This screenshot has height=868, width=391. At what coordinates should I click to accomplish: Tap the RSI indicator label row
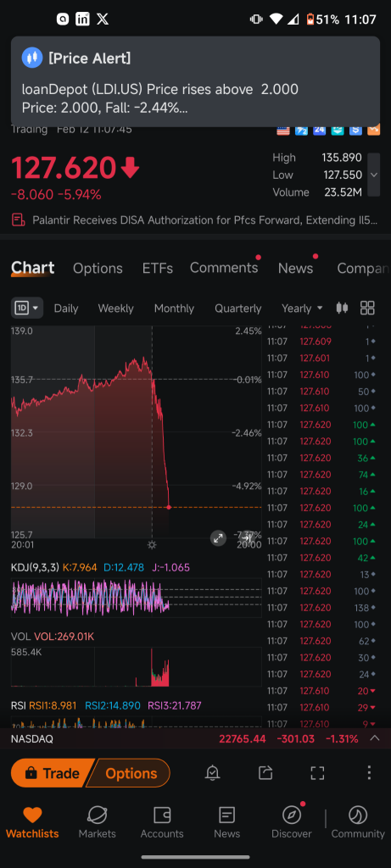click(x=106, y=705)
